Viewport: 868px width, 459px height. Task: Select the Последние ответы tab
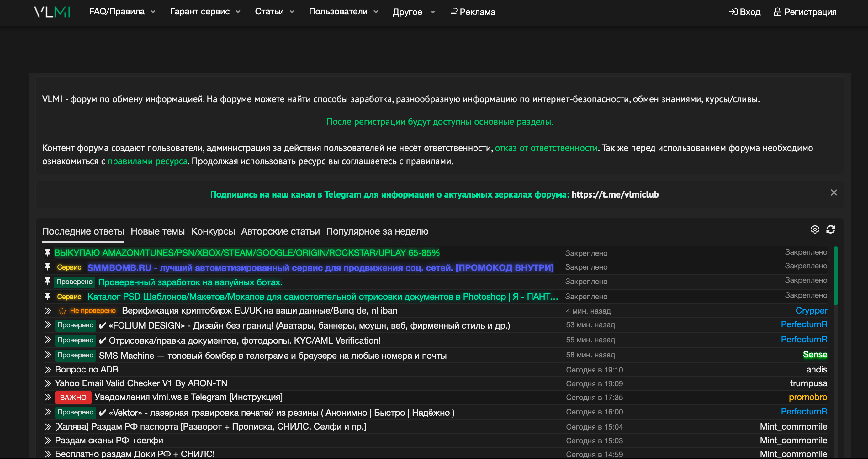click(x=83, y=231)
